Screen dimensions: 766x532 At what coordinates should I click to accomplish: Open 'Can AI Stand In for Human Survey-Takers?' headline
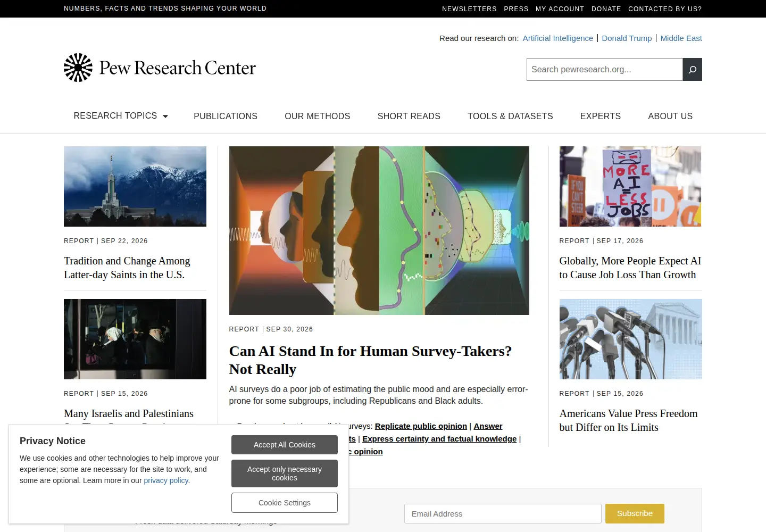371,360
